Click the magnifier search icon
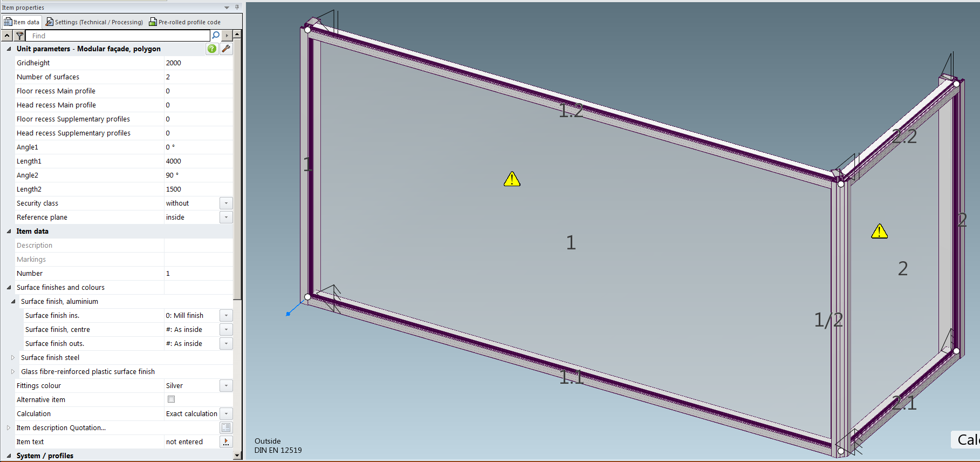Screen dimensions: 980x462 (216, 36)
